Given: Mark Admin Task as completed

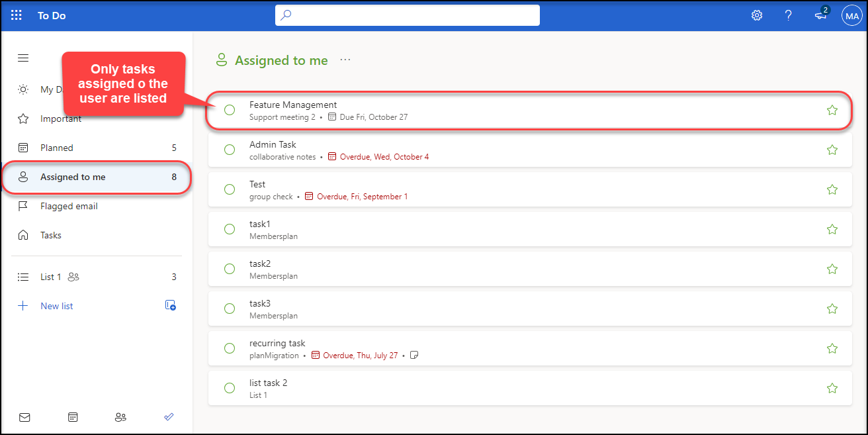Looking at the screenshot, I should tap(230, 150).
